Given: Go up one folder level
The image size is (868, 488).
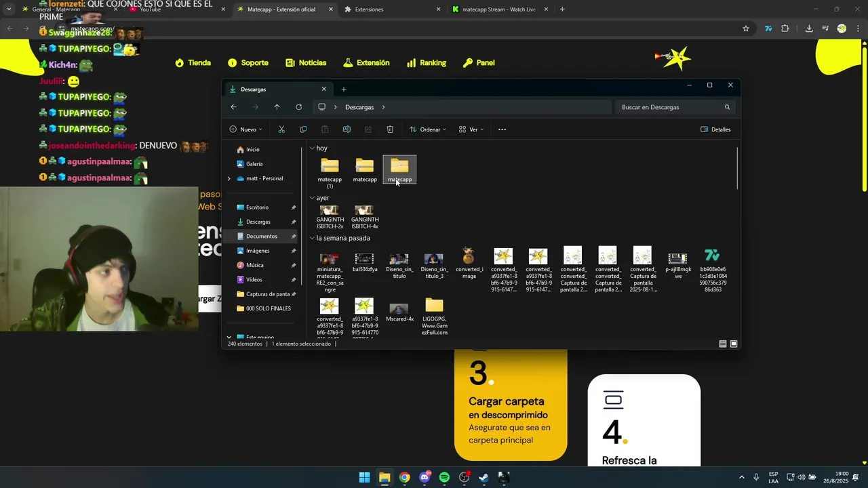Looking at the screenshot, I should 277,107.
